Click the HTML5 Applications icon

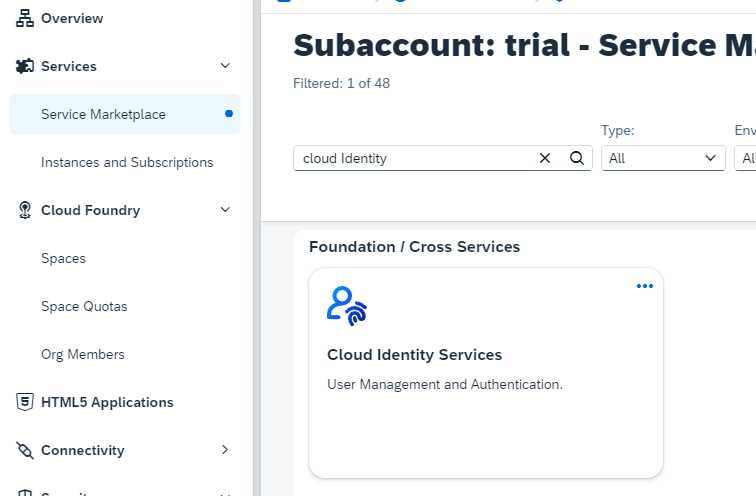point(25,402)
